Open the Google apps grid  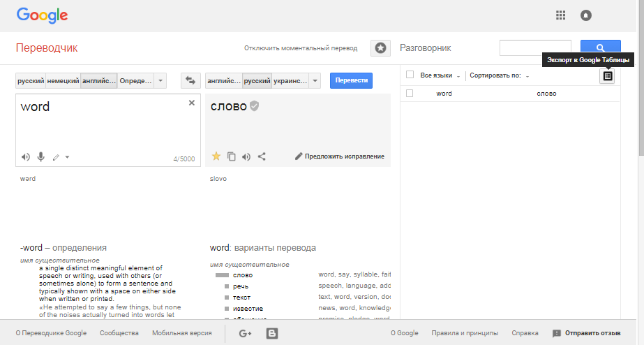pyautogui.click(x=561, y=15)
